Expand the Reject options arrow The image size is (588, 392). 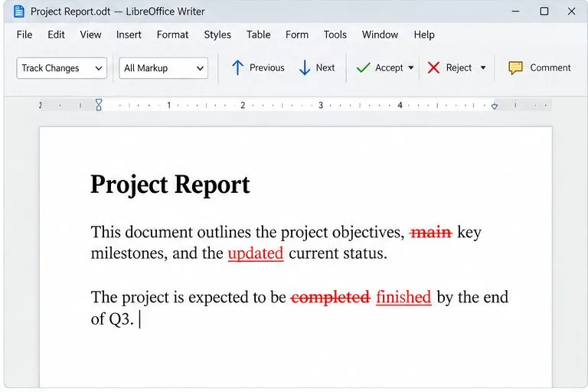point(483,68)
